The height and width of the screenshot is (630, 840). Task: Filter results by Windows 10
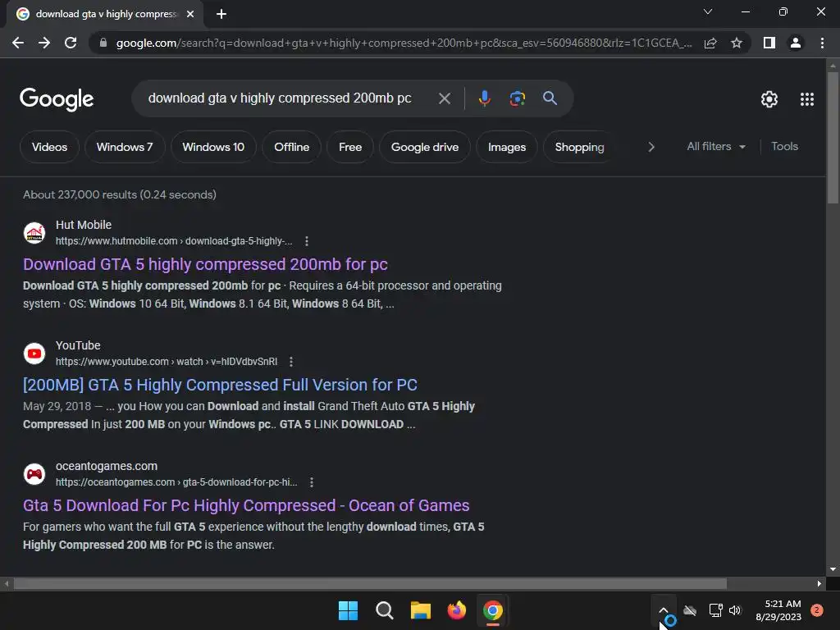pos(213,147)
